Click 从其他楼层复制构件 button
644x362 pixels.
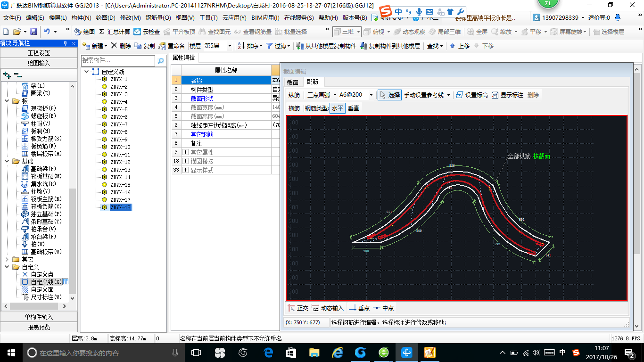(x=326, y=46)
